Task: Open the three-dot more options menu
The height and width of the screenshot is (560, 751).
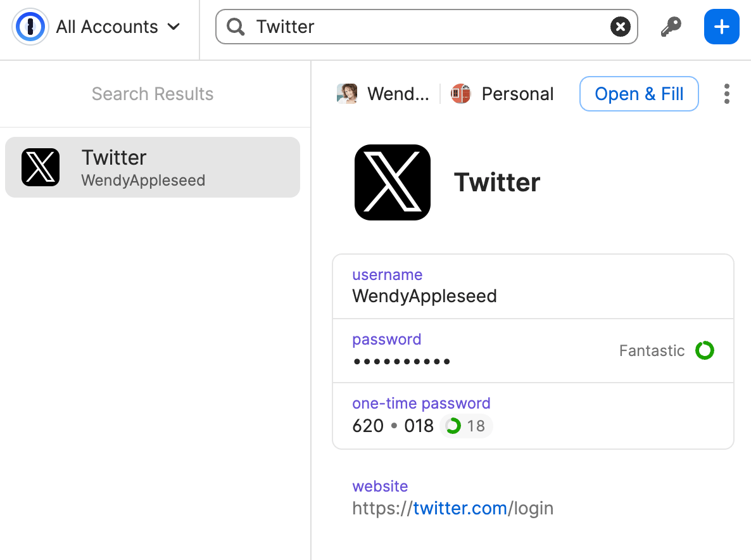Action: pos(726,93)
